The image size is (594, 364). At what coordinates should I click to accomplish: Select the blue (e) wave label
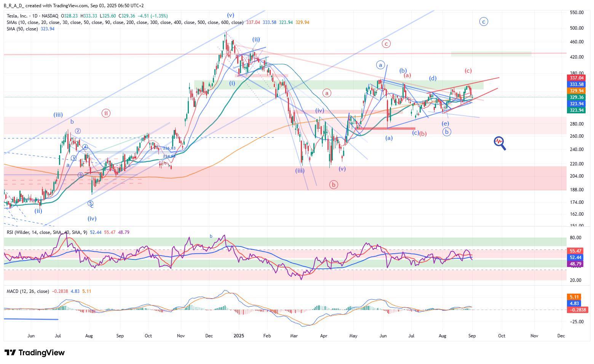pos(445,124)
